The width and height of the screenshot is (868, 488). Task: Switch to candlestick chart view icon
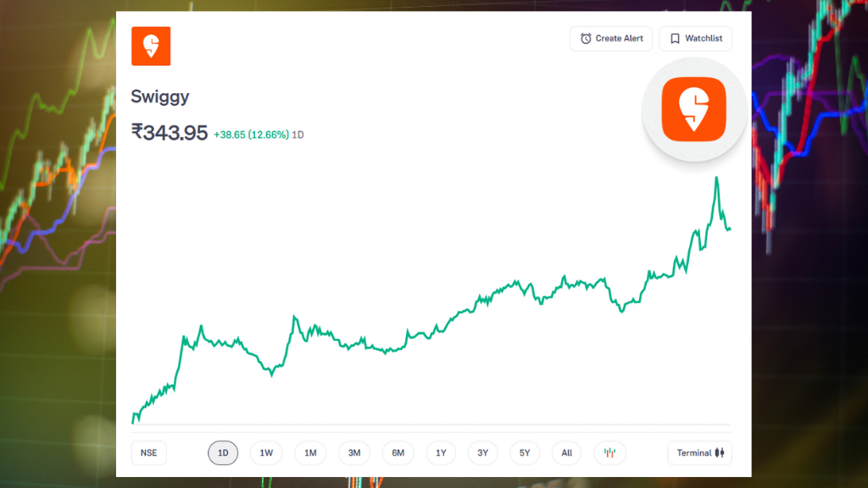coord(610,453)
